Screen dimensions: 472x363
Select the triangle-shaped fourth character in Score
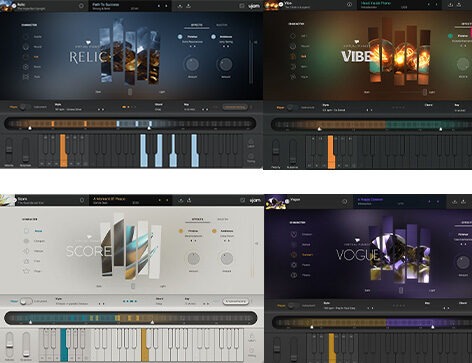[x=26, y=261]
